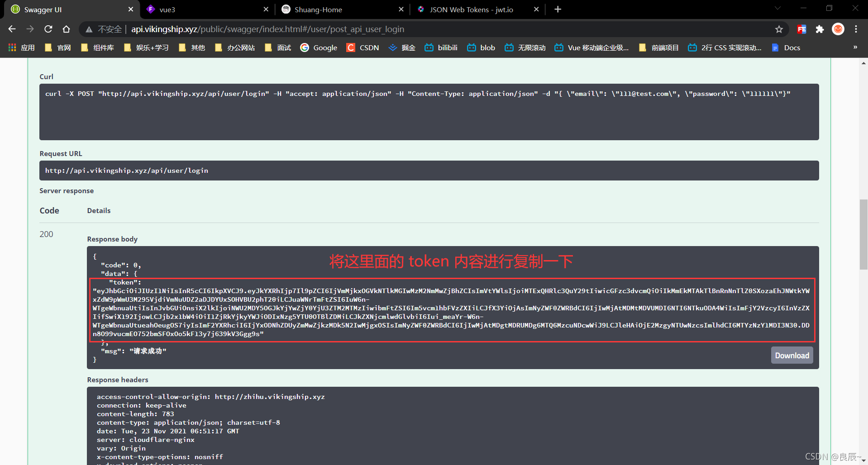Close the Shuang-Home tab
868x465 pixels.
click(401, 9)
